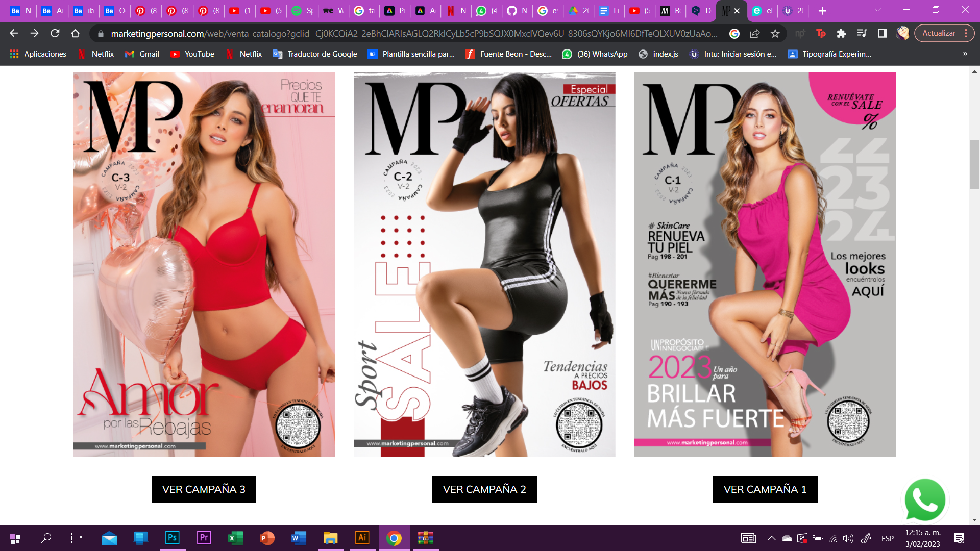Open the media control button in toolbar
The image size is (980, 551).
coord(862,33)
